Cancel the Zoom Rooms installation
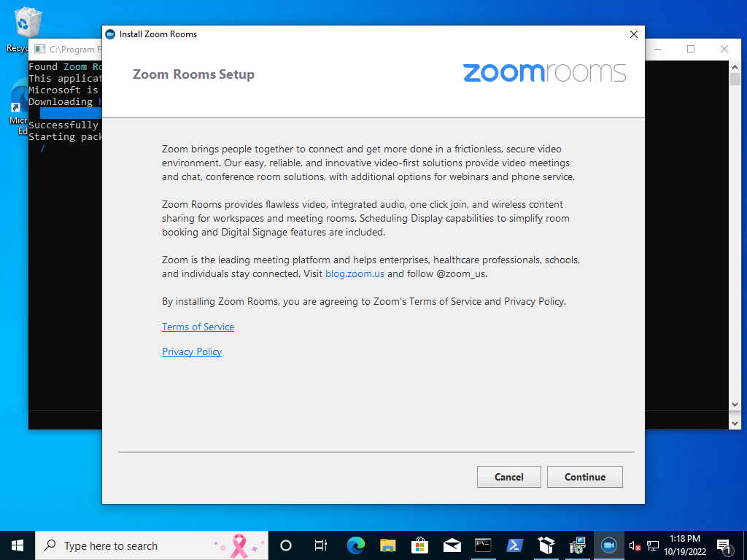 click(508, 476)
